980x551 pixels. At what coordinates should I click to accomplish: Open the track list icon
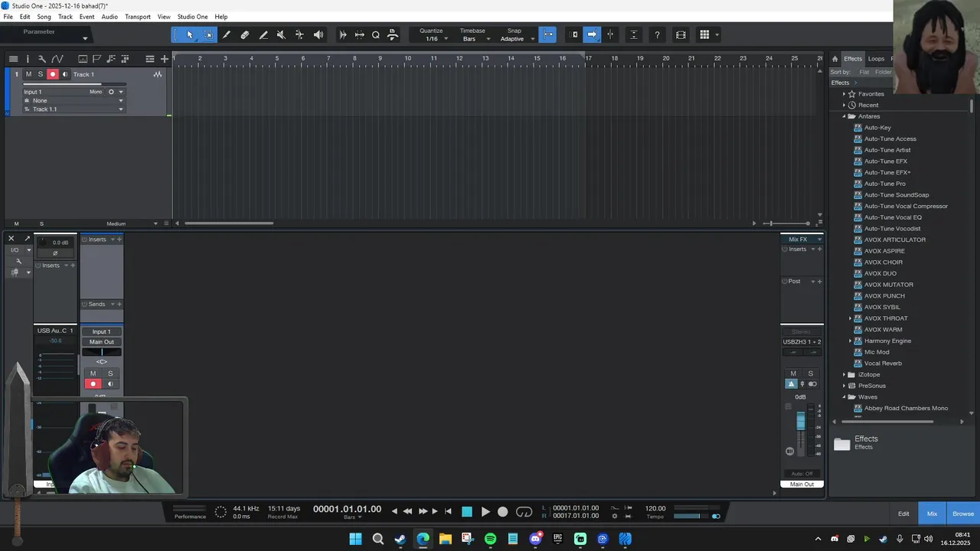13,59
